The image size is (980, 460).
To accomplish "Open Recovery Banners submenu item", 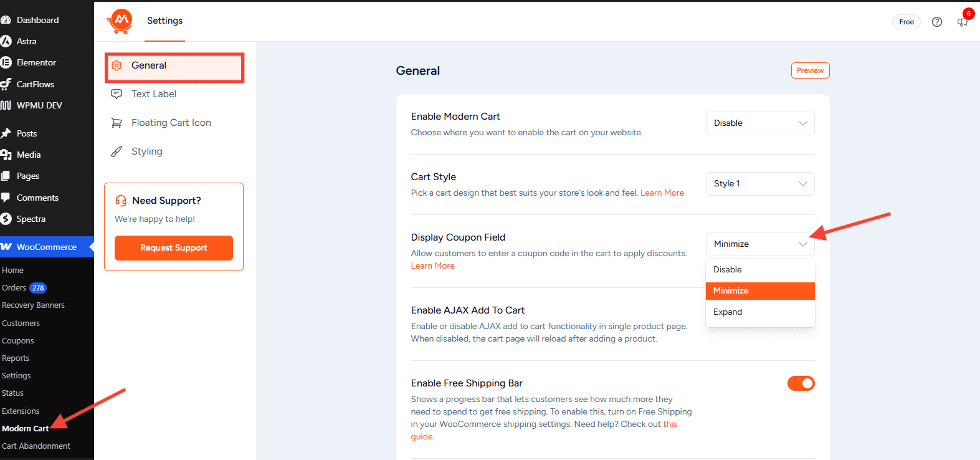I will point(33,305).
